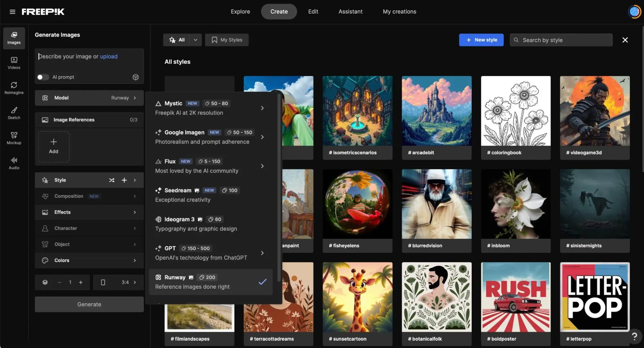Expand the GPT model submenu arrow
644x348 pixels.
[x=262, y=253]
